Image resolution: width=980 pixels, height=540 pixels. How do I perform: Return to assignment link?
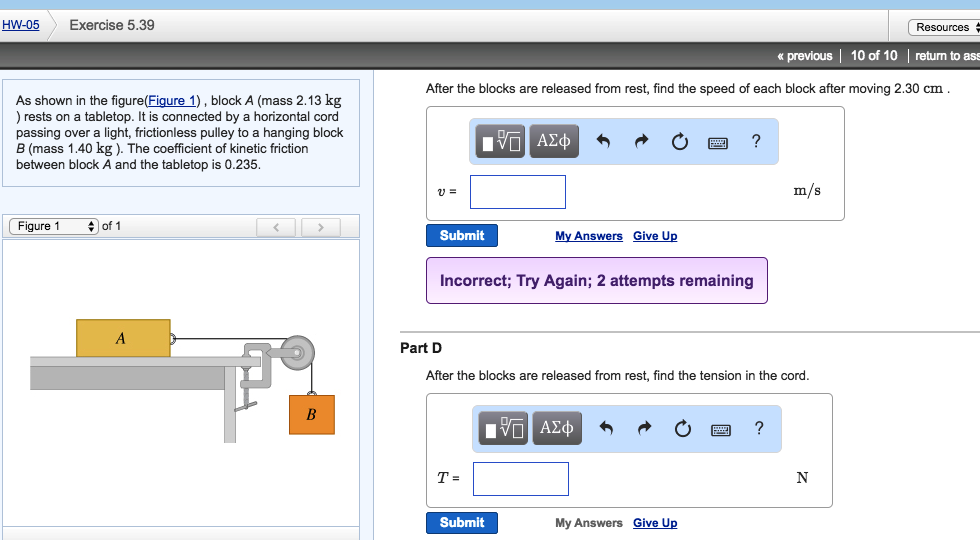(948, 56)
